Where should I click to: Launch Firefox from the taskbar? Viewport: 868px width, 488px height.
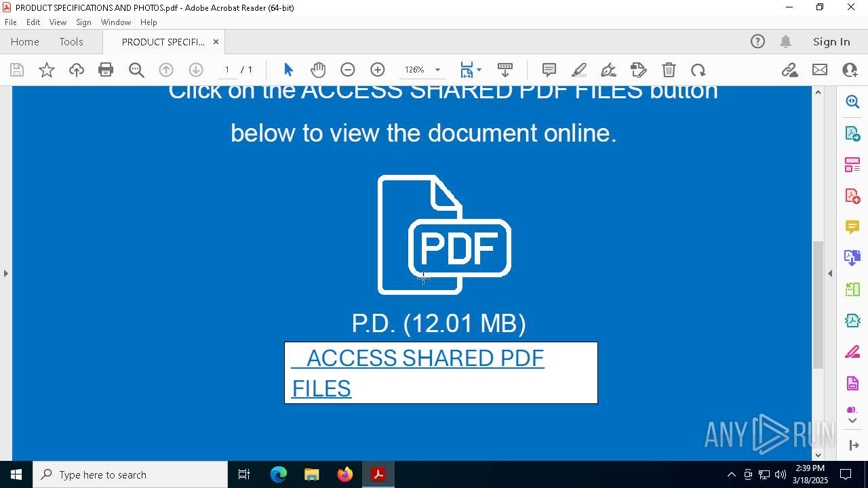coord(345,474)
